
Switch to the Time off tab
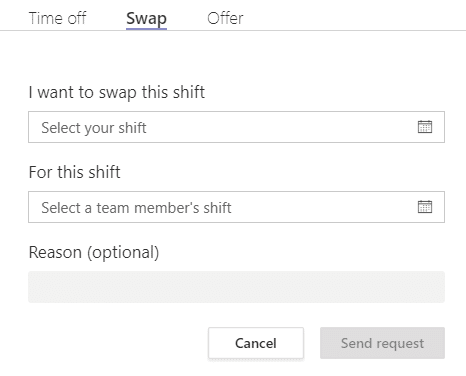(x=57, y=18)
